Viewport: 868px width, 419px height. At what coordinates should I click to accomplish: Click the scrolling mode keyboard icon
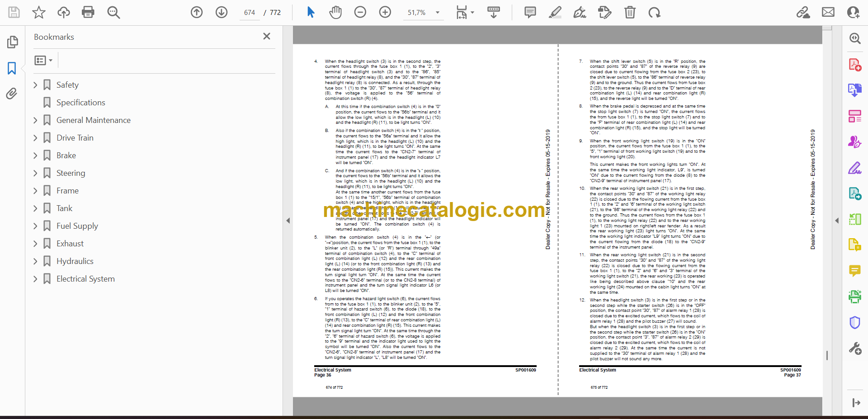click(494, 12)
